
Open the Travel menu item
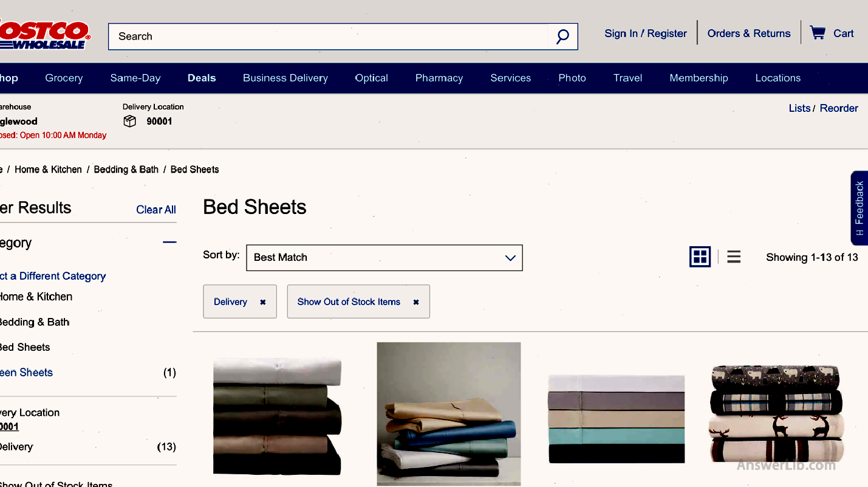tap(628, 78)
